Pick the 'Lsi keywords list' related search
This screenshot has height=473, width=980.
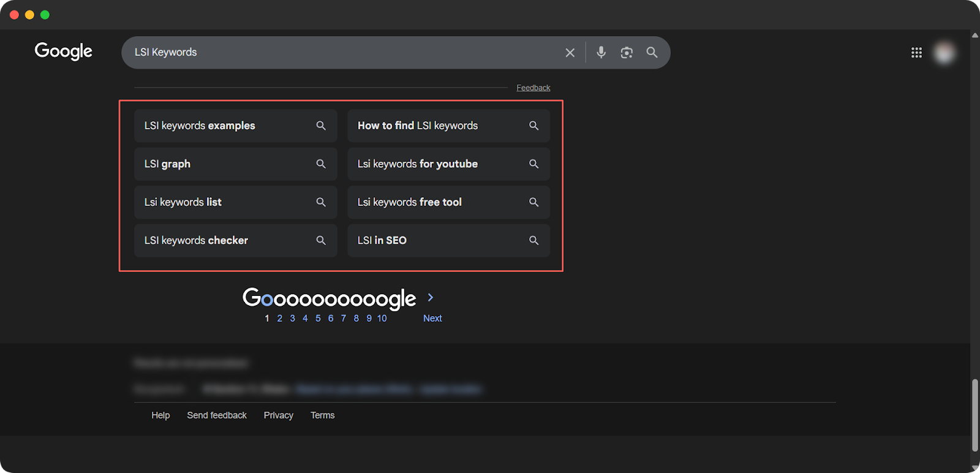[236, 202]
